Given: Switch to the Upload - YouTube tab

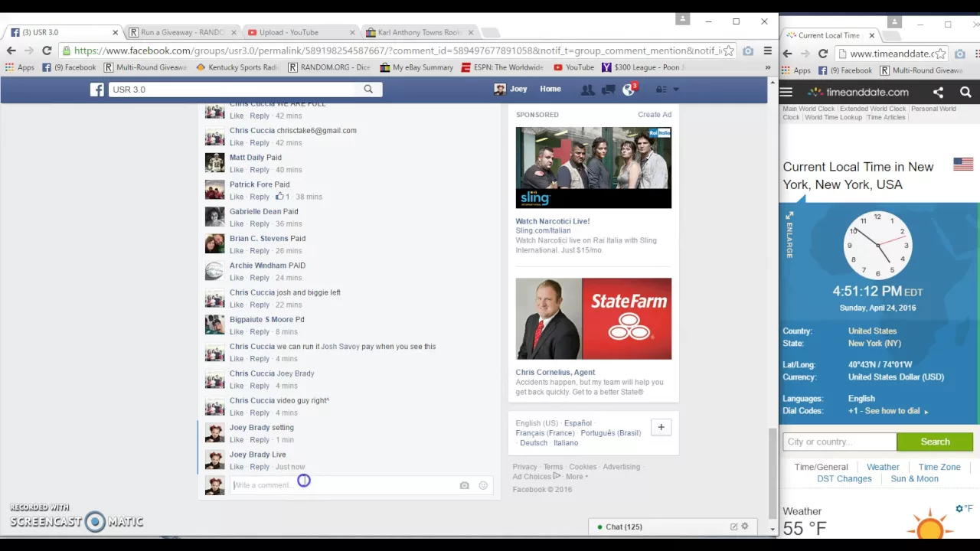Looking at the screenshot, I should [299, 32].
